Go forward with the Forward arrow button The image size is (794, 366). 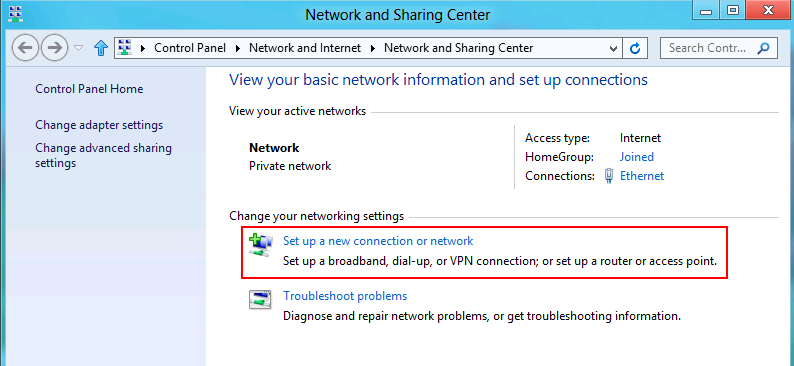click(54, 48)
